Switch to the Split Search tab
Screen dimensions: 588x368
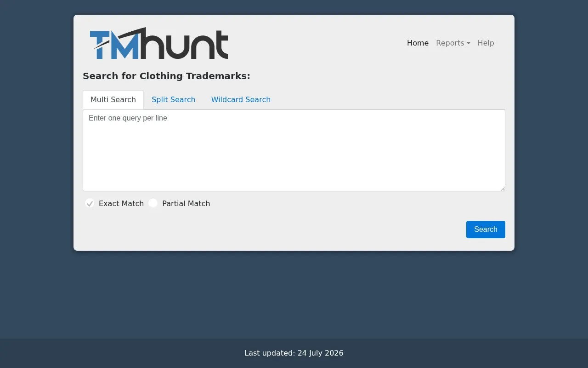(x=174, y=99)
